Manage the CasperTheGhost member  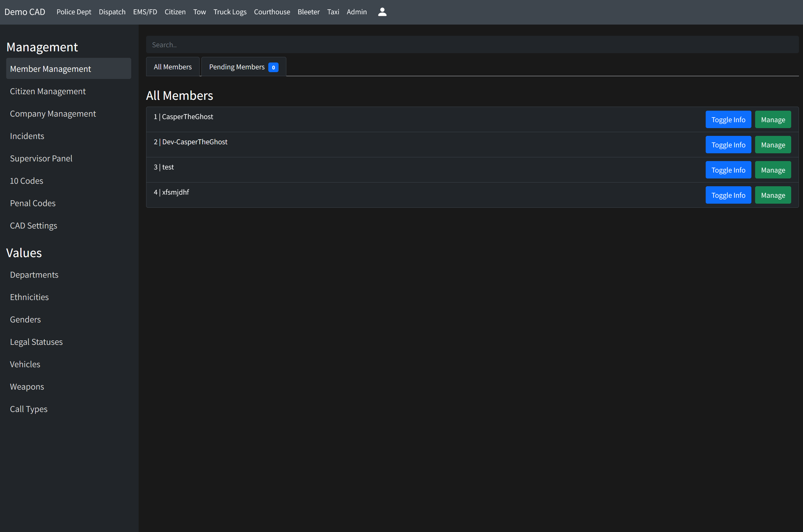(x=773, y=119)
